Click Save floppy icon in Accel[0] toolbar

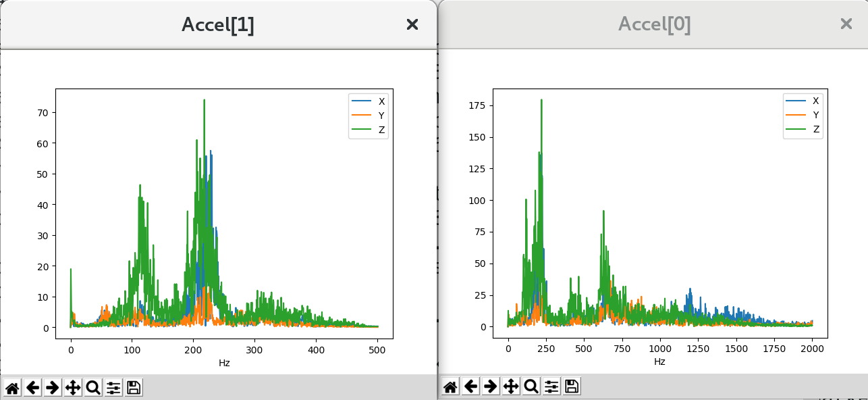[572, 386]
